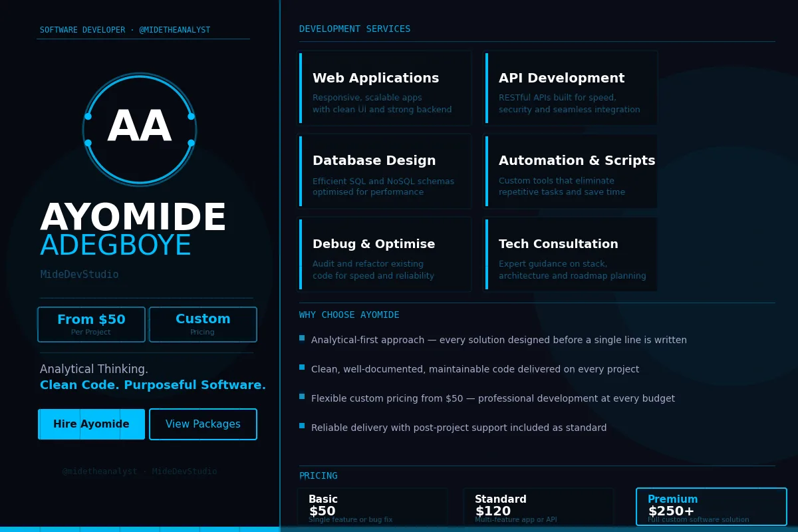
Task: Click the AA circular logo emblem
Action: tap(140, 129)
